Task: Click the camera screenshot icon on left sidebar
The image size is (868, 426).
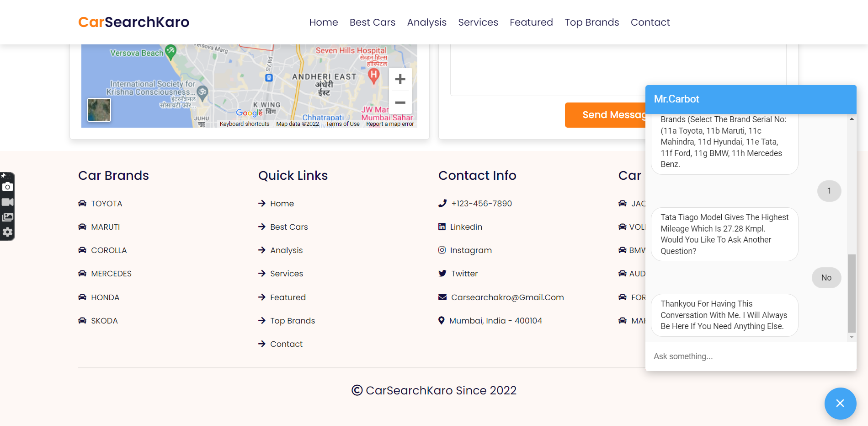Action: 7,187
